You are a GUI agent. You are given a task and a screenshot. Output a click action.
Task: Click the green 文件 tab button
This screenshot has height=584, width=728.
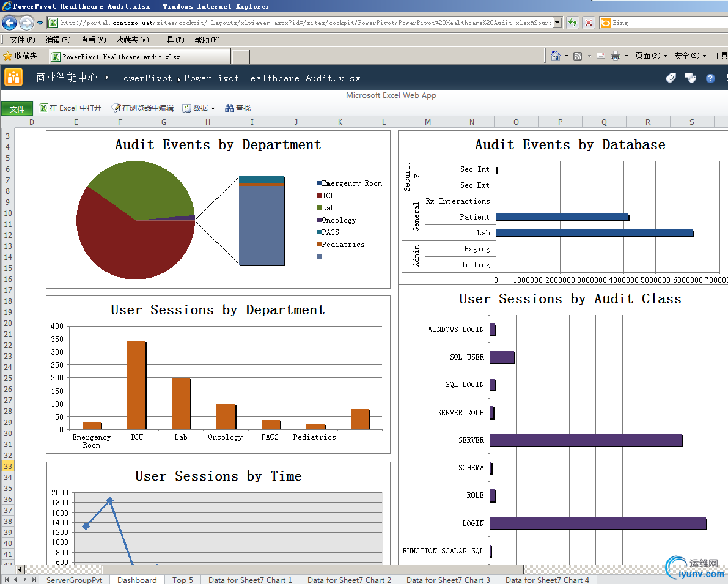tap(17, 109)
